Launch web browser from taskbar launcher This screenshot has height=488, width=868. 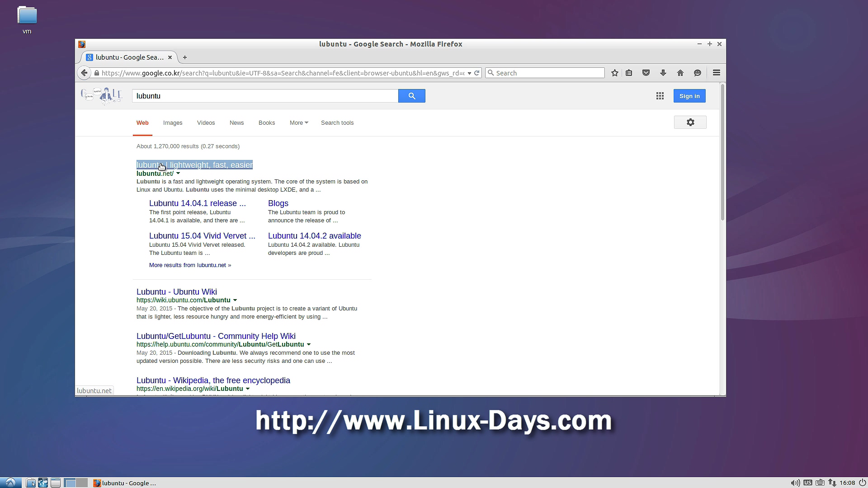pos(43,483)
